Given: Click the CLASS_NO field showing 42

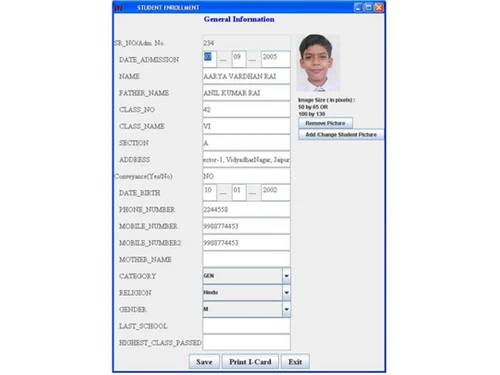Looking at the screenshot, I should (x=246, y=109).
